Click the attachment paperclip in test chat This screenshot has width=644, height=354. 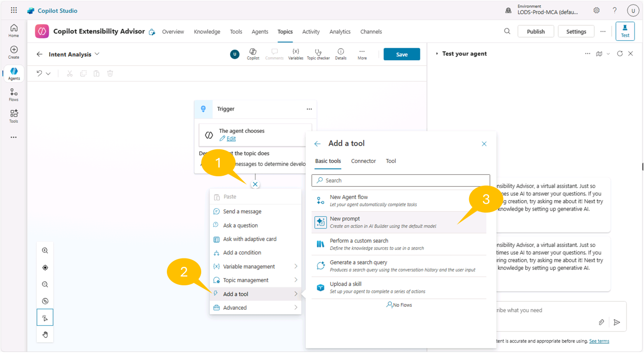click(601, 323)
